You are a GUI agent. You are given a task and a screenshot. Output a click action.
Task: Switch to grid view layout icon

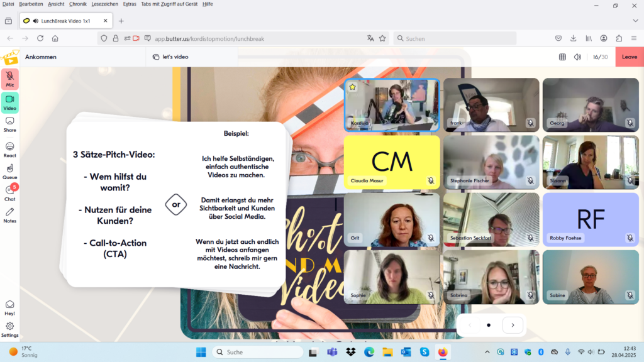coord(562,57)
